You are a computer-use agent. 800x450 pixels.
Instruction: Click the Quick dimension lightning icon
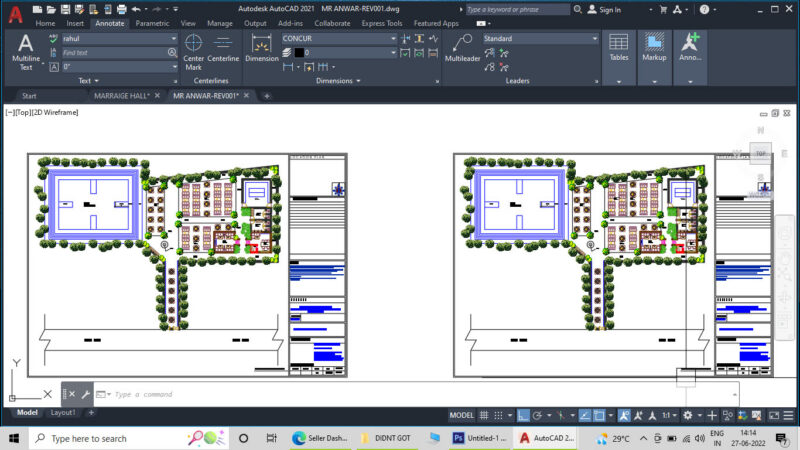pyautogui.click(x=309, y=67)
